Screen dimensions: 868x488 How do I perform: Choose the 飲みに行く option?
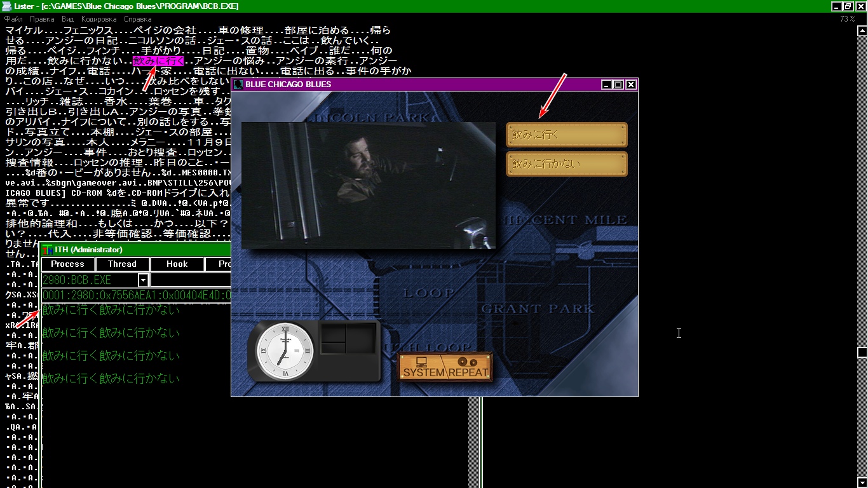pos(566,135)
